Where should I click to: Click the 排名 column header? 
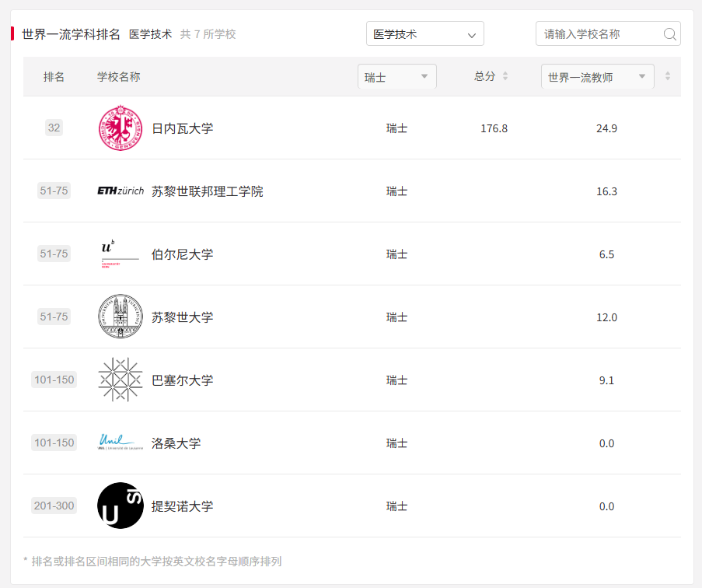tap(54, 77)
